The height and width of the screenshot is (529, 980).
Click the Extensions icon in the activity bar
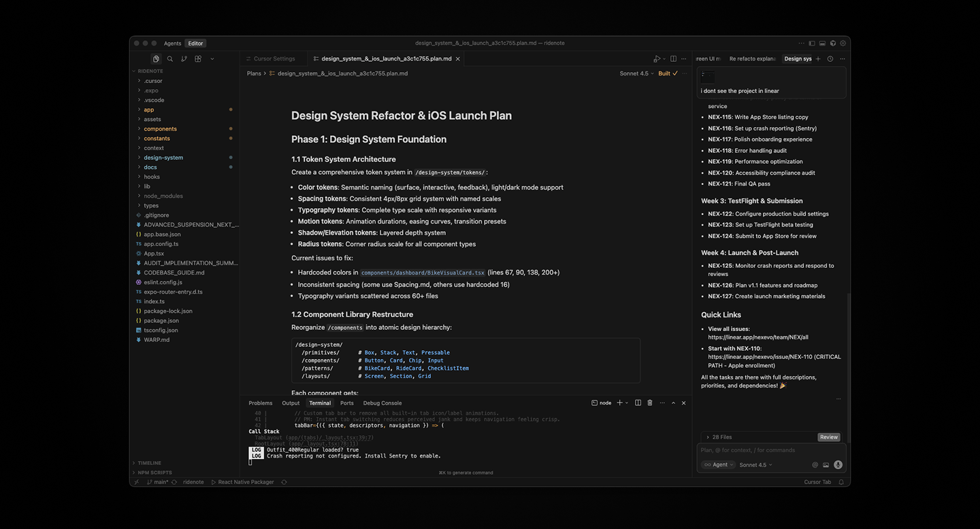pos(198,59)
